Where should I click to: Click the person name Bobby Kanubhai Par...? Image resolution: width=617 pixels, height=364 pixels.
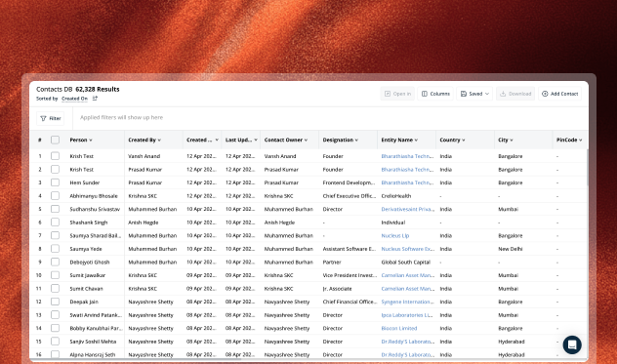pos(96,328)
